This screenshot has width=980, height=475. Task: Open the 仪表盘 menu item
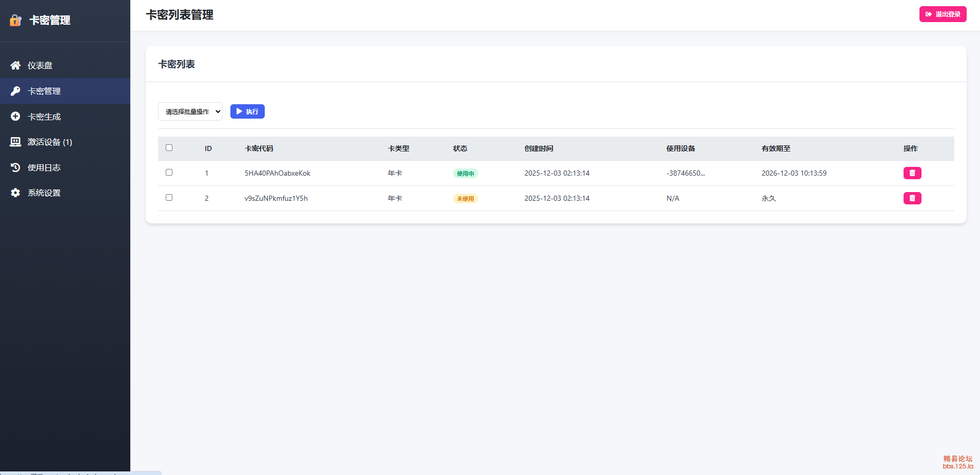click(40, 65)
